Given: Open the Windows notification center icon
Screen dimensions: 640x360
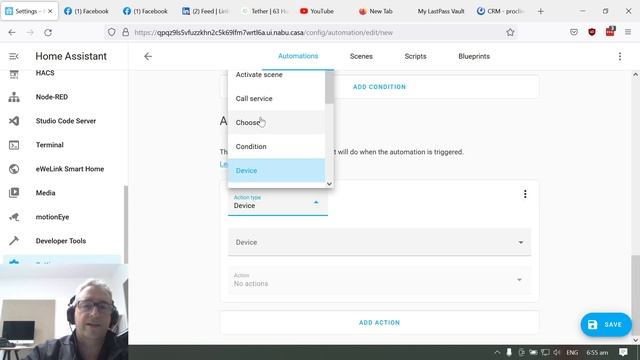Looking at the screenshot, I should (623, 352).
